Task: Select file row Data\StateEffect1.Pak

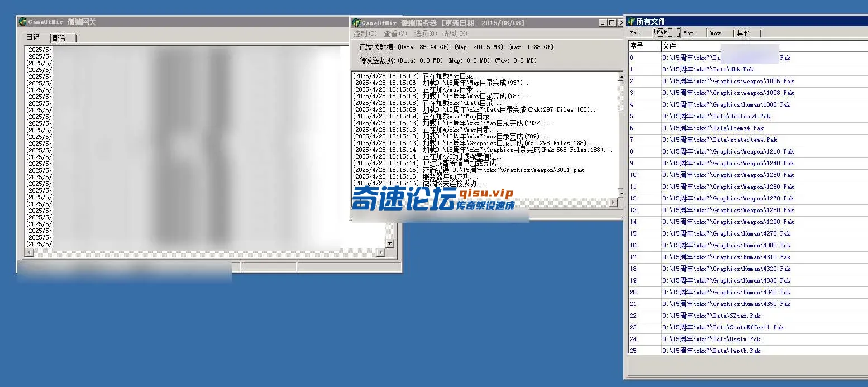Action: click(x=747, y=327)
